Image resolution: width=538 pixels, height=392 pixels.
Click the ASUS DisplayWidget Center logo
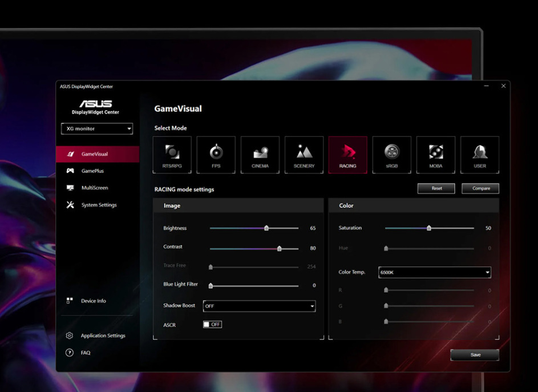(95, 107)
